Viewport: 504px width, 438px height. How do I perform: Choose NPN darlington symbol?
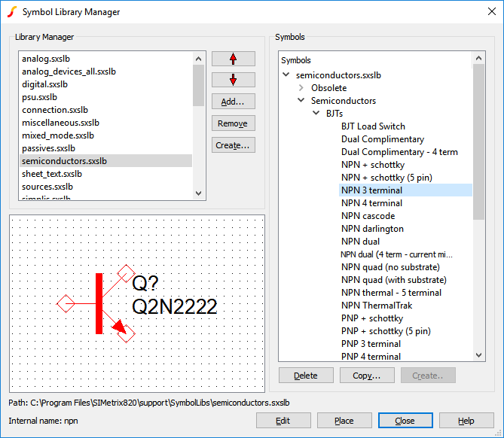point(372,229)
